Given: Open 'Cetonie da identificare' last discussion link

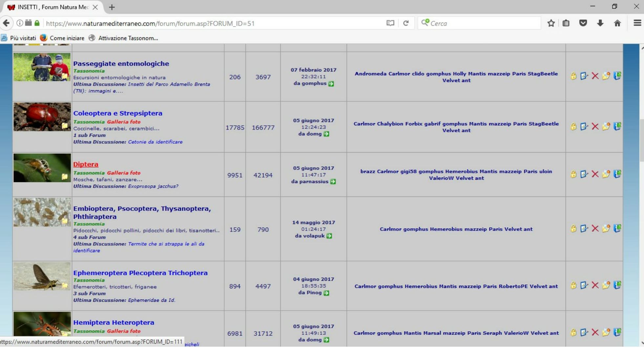Looking at the screenshot, I should point(155,142).
